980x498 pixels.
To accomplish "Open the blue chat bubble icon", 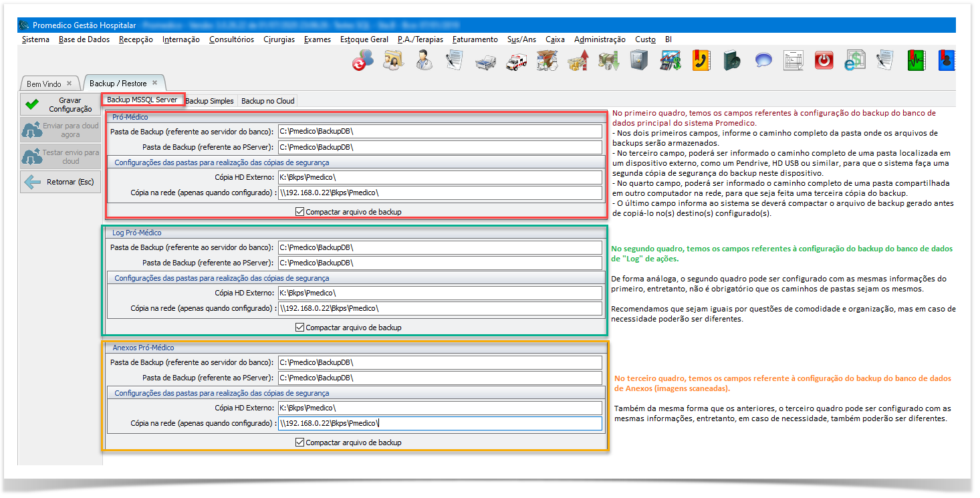I will click(763, 60).
